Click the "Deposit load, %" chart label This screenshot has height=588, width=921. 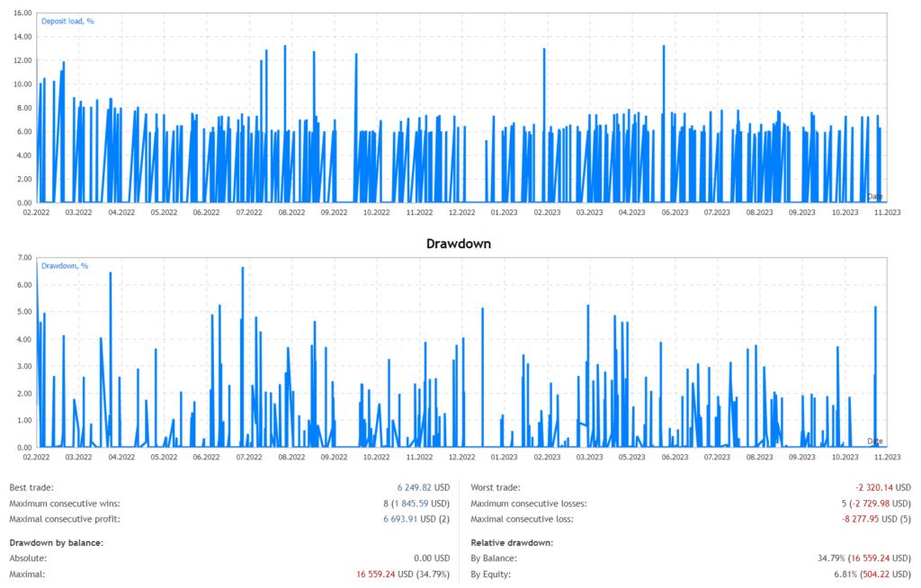point(67,21)
